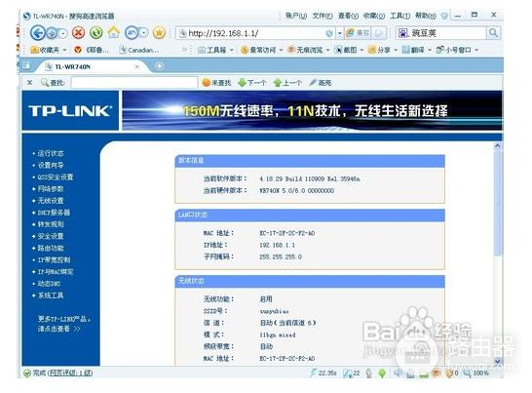The height and width of the screenshot is (393, 532).
Task: Click the 更多TP-LINK产品 请点击查看 link
Action: (63, 324)
